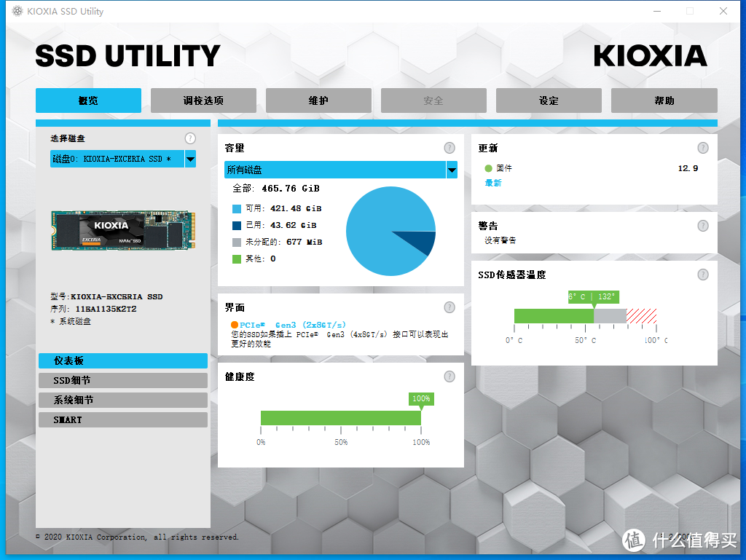Open help for the 更新 panel
This screenshot has width=746, height=560.
pyautogui.click(x=703, y=147)
